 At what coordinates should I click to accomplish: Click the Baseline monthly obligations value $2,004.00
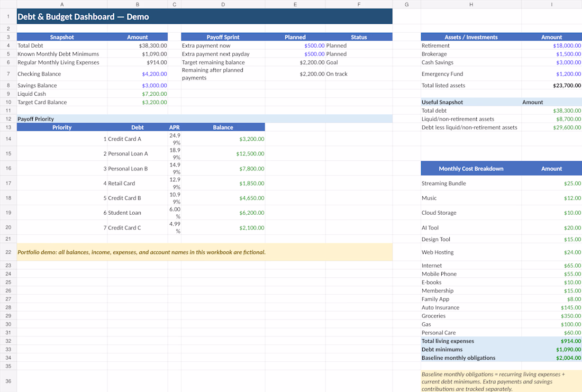568,358
